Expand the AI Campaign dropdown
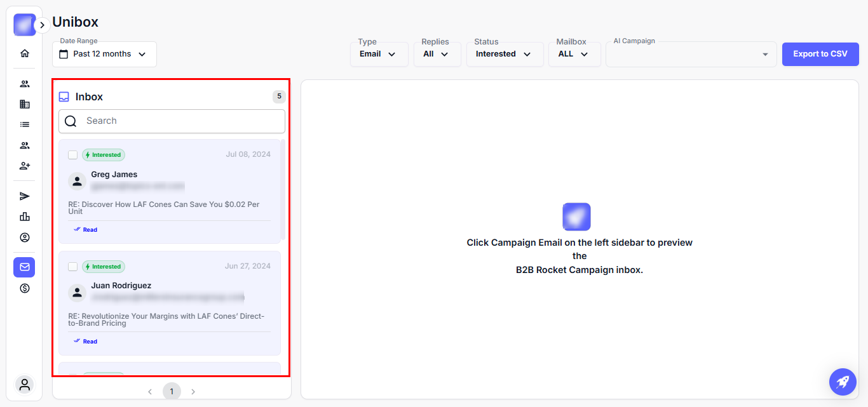Viewport: 868px width, 407px height. tap(691, 54)
